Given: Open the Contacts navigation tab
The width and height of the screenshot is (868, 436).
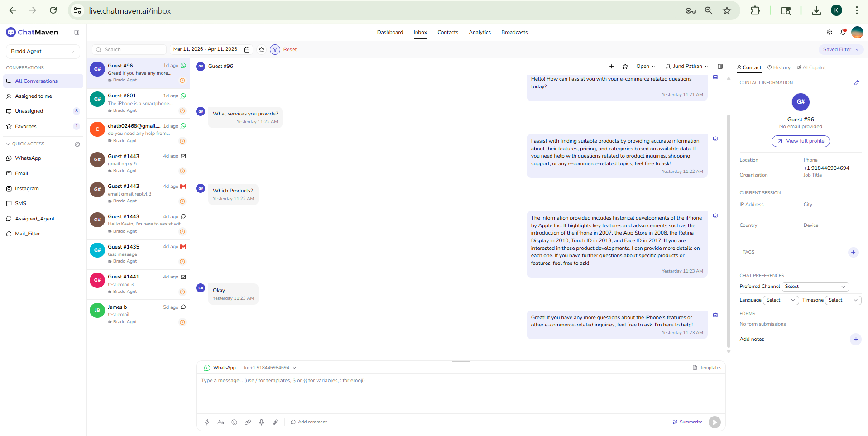Looking at the screenshot, I should pos(447,32).
